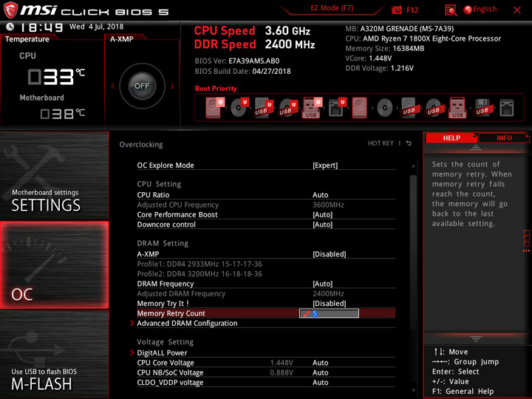Viewport: 532px width, 399px height.
Task: Collapse the help panel using the side-edge squares
Action: pyautogui.click(x=527, y=241)
